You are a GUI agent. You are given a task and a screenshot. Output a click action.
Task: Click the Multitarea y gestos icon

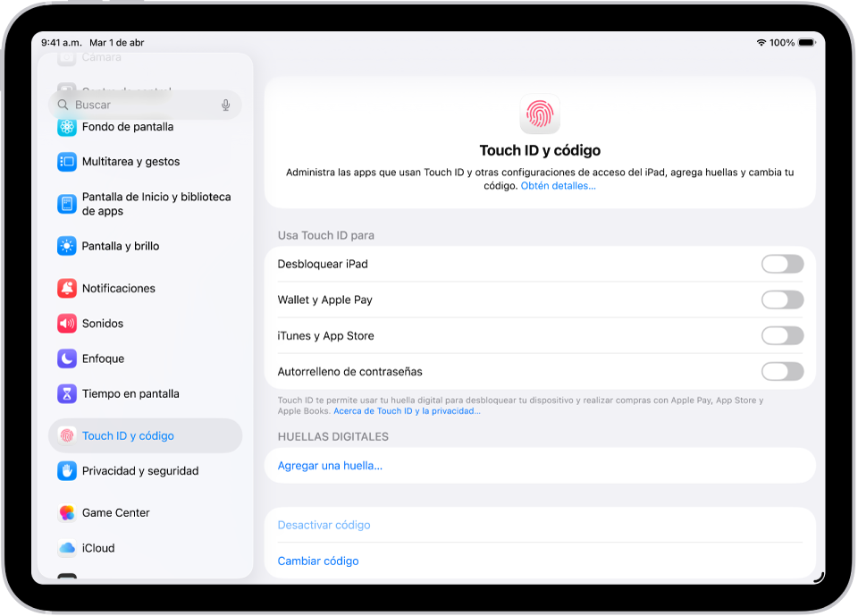click(x=67, y=162)
